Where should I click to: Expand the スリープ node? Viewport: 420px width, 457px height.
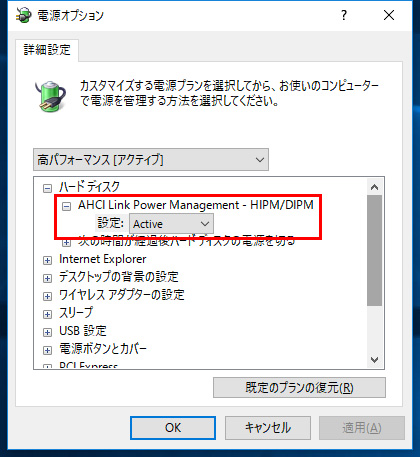point(48,314)
